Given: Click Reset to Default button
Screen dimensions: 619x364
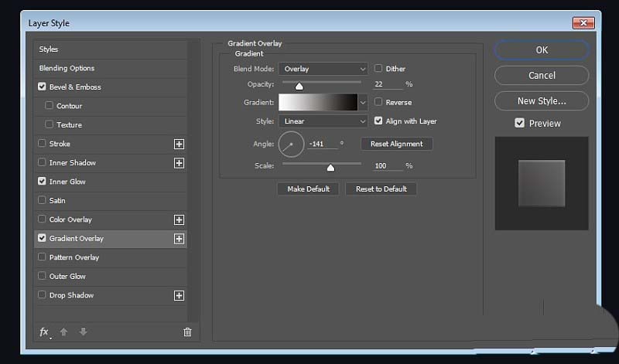Looking at the screenshot, I should pyautogui.click(x=381, y=189).
